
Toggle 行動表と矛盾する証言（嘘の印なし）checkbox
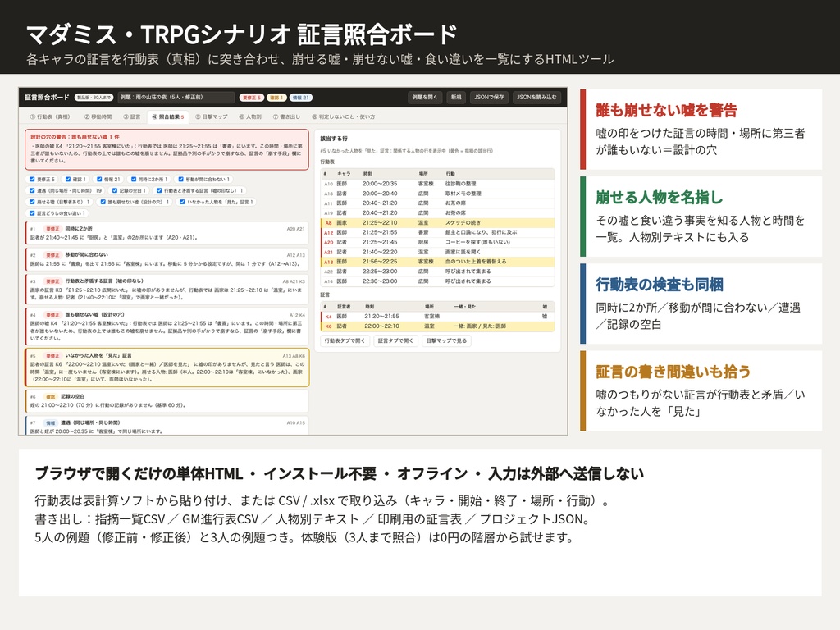tap(159, 190)
